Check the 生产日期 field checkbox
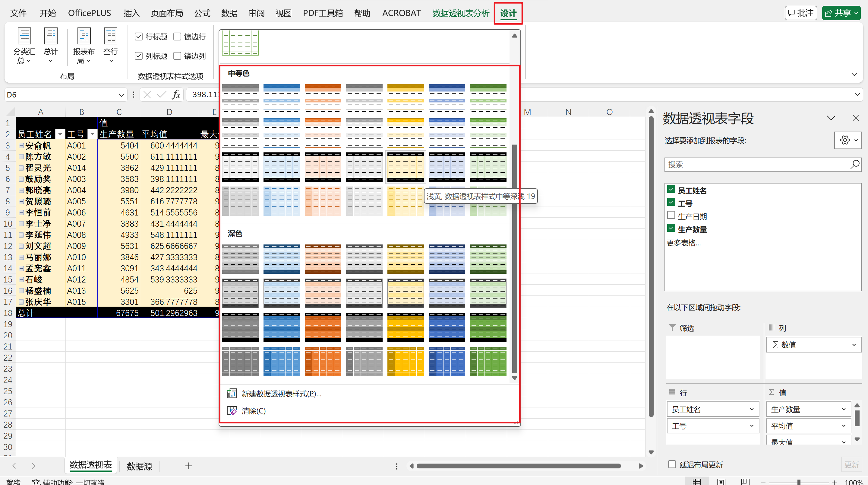The height and width of the screenshot is (485, 868). click(671, 215)
